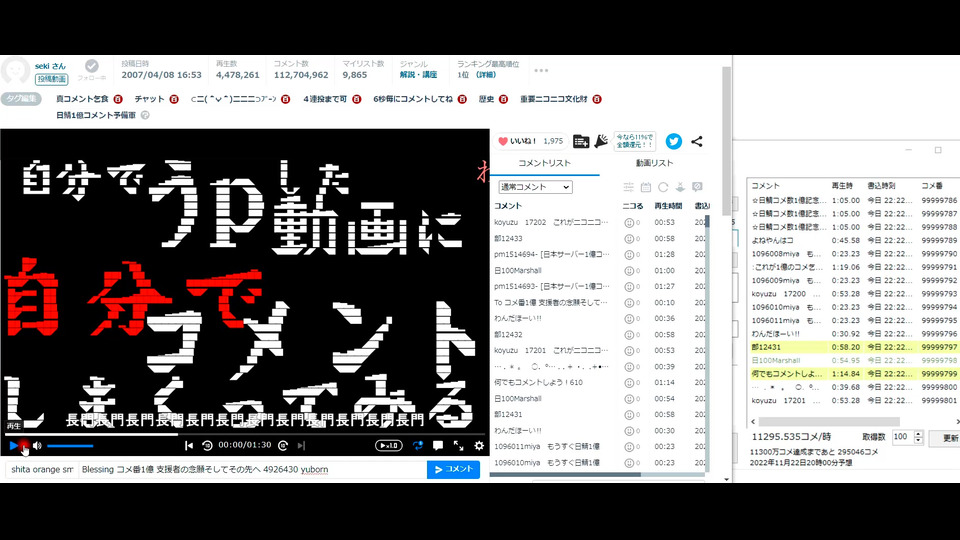Open the comment list filter sliders icon

click(x=629, y=187)
